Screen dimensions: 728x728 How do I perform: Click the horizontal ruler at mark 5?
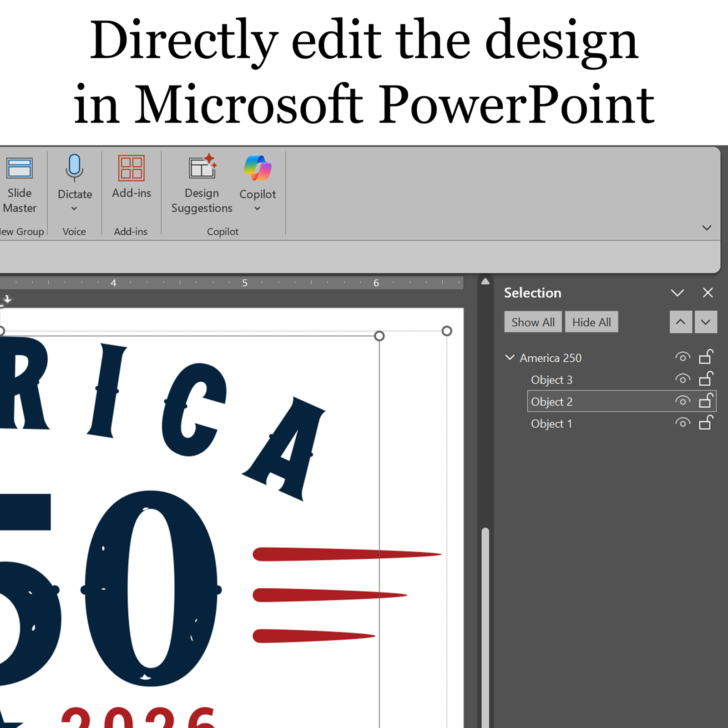coord(245,283)
